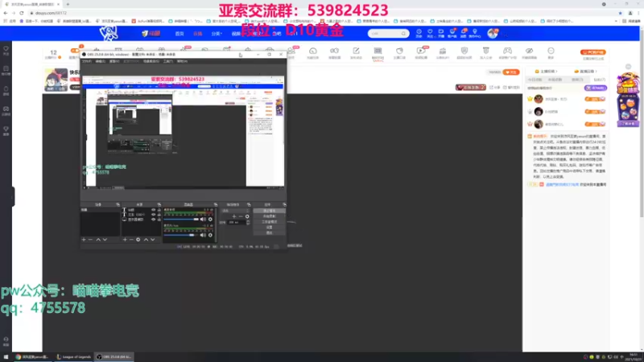Open Windows Start button
Screen dimensions: 644x362
click(6, 356)
